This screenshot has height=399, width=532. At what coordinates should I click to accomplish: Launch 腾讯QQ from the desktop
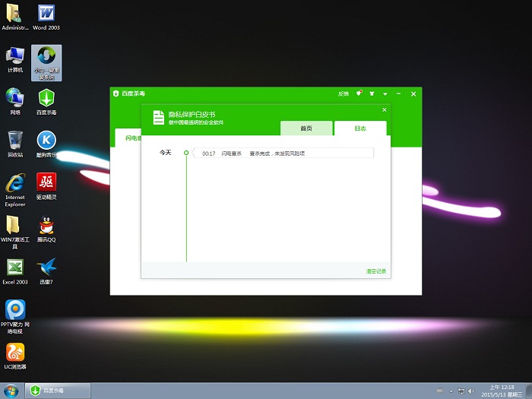(46, 229)
